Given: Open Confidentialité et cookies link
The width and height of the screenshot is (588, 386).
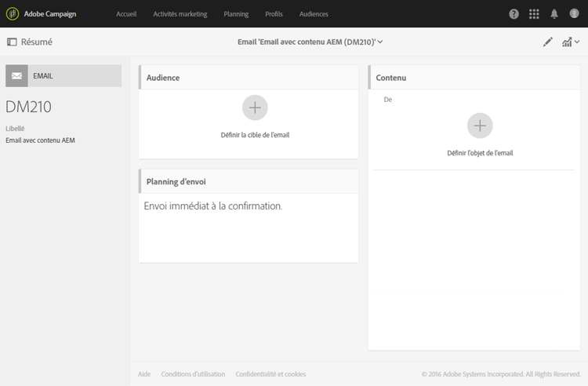Looking at the screenshot, I should click(270, 374).
